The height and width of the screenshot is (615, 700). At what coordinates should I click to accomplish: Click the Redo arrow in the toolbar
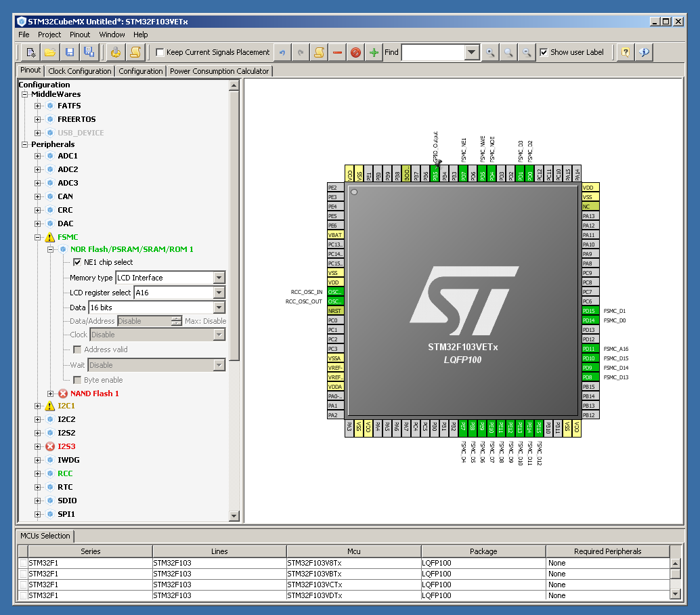point(300,52)
